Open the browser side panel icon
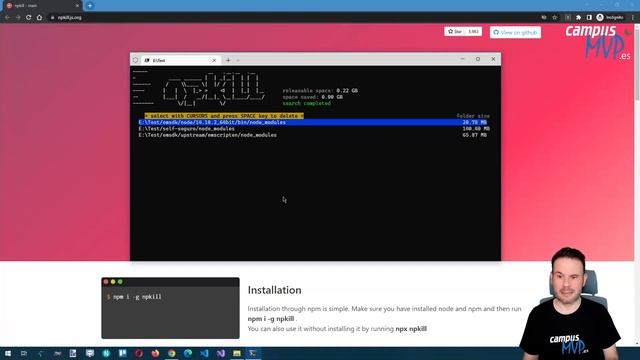The width and height of the screenshot is (640, 360). (x=589, y=18)
